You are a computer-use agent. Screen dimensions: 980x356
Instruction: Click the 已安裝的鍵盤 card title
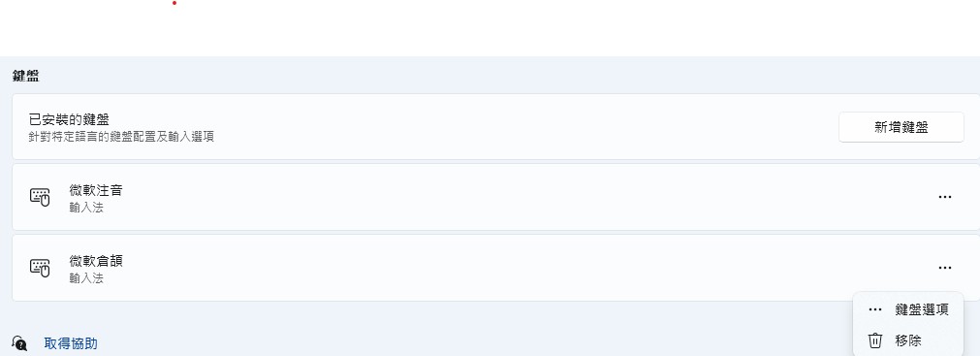pos(69,119)
